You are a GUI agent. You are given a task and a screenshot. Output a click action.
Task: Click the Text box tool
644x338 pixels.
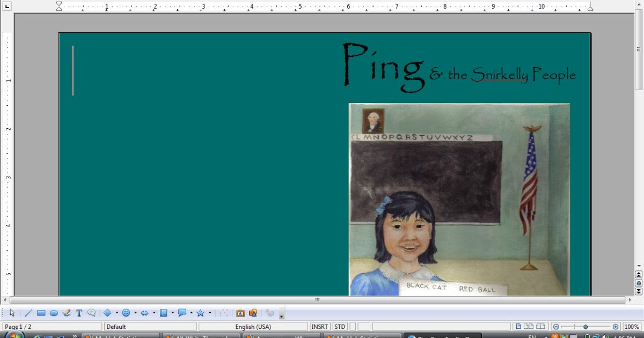pos(79,313)
